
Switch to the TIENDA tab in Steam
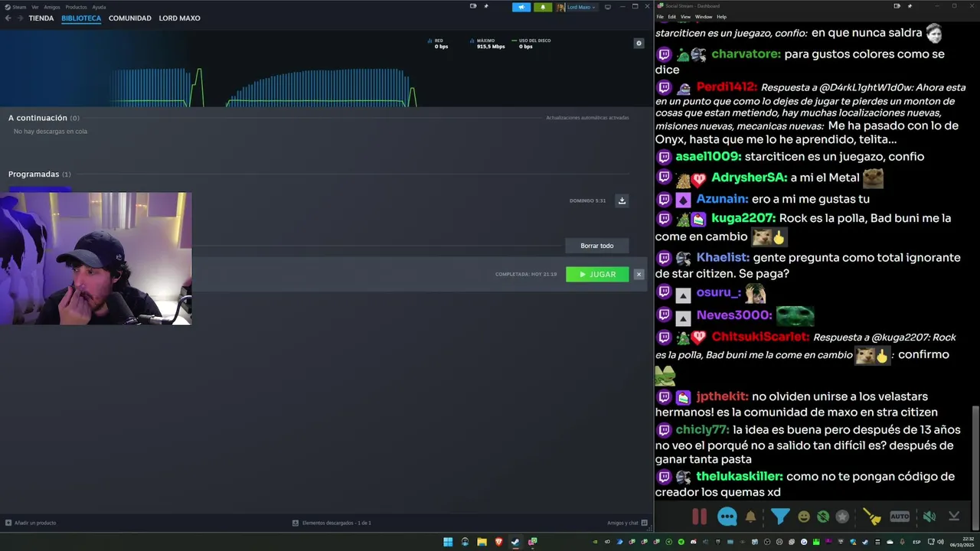(x=41, y=18)
